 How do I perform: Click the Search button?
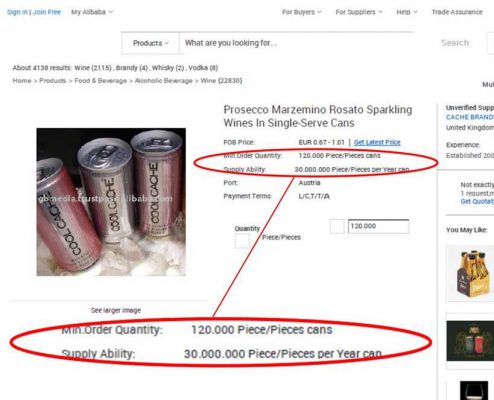coord(455,43)
